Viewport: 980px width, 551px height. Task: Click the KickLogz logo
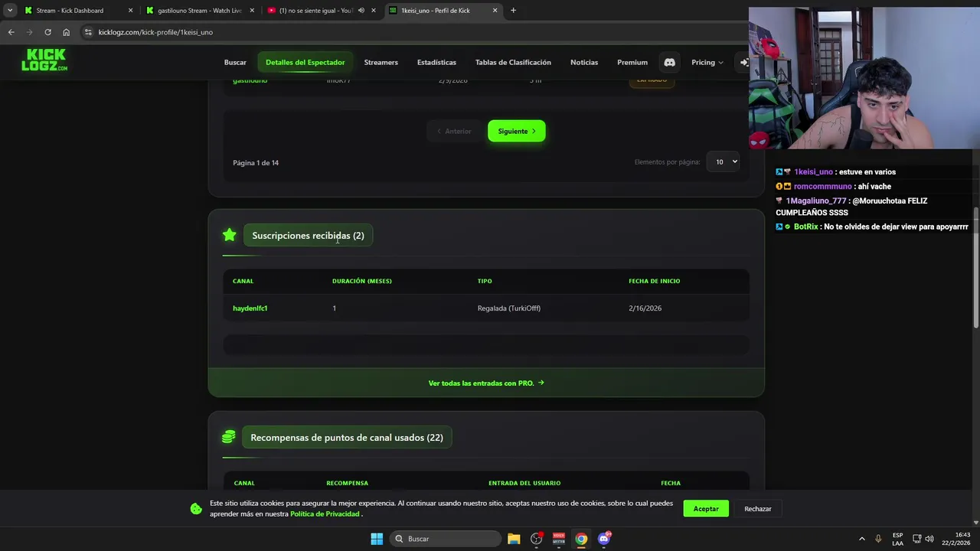(x=44, y=60)
